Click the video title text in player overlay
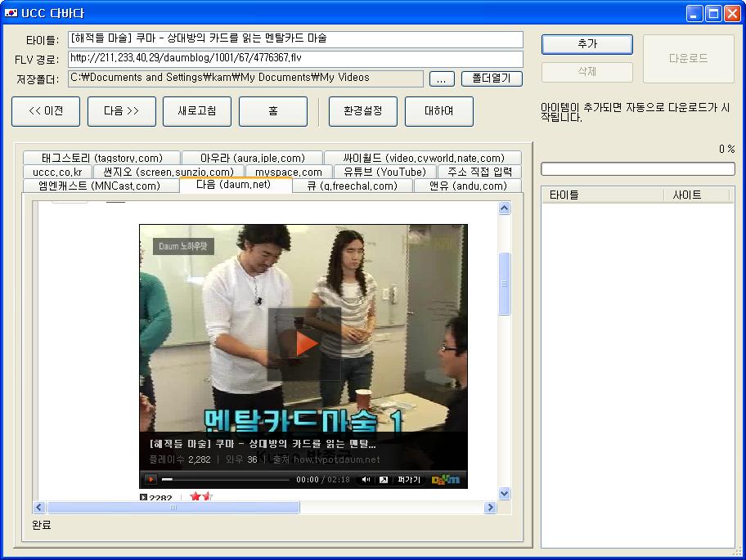The width and height of the screenshot is (746, 560). tap(263, 444)
